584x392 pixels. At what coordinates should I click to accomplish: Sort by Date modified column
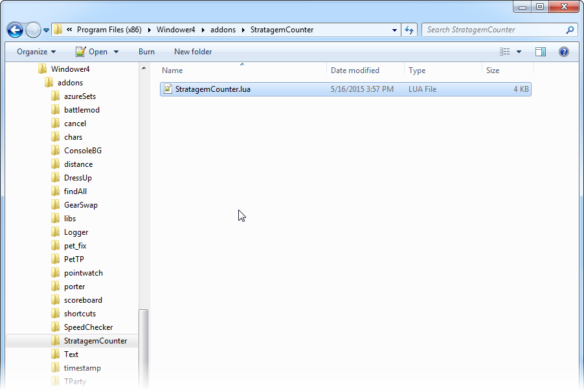coord(366,71)
